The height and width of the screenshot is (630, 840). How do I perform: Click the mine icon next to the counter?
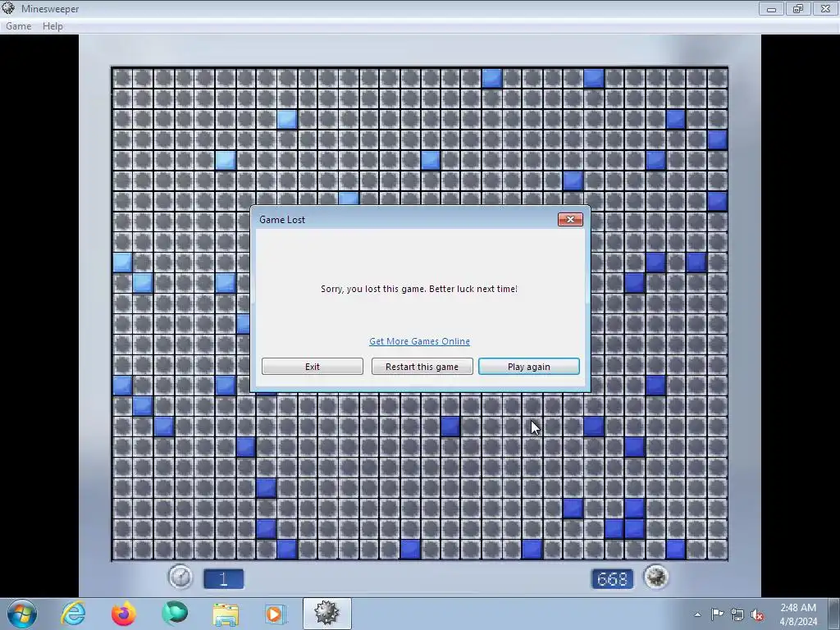[x=655, y=577]
